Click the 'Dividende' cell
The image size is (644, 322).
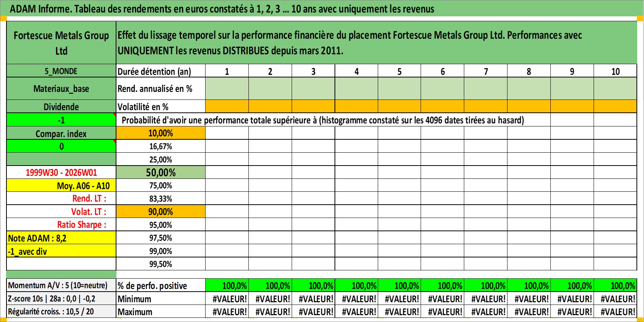(61, 107)
